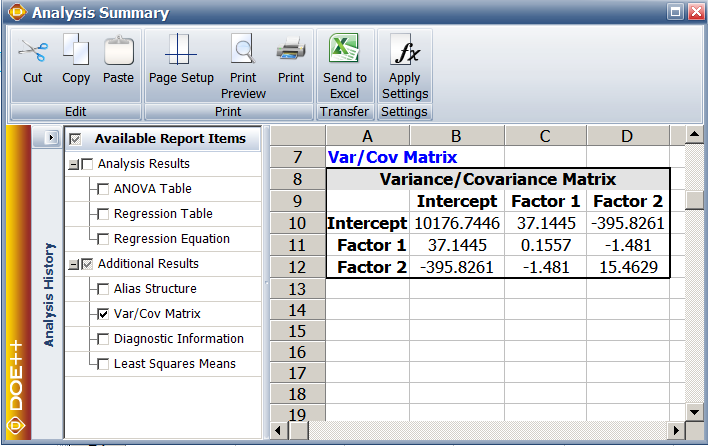Select the Diagnostic Information item
Screen dimensions: 708x446
[178, 339]
